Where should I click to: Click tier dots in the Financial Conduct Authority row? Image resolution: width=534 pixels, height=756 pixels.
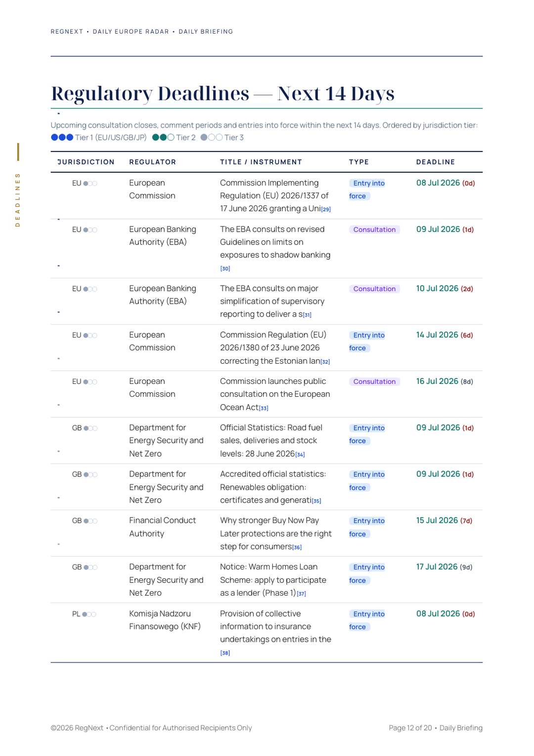[90, 521]
